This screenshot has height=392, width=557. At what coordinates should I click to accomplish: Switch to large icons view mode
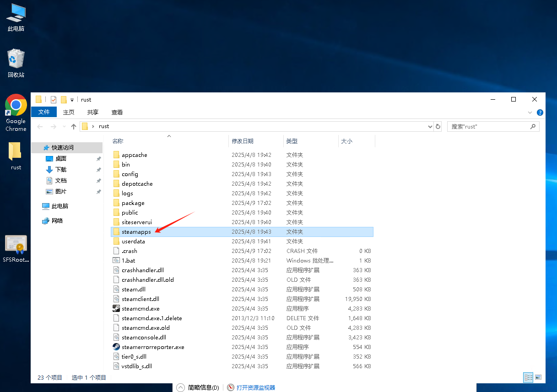[x=538, y=377]
